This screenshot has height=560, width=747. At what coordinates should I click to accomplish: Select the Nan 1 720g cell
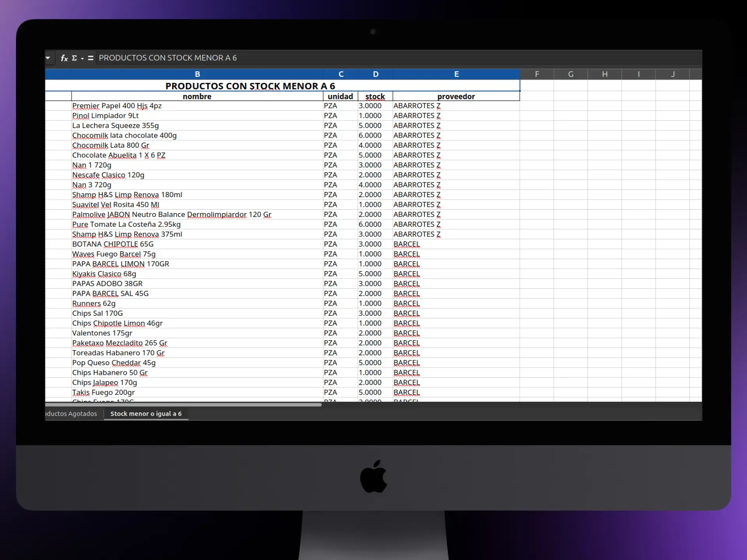(x=197, y=165)
